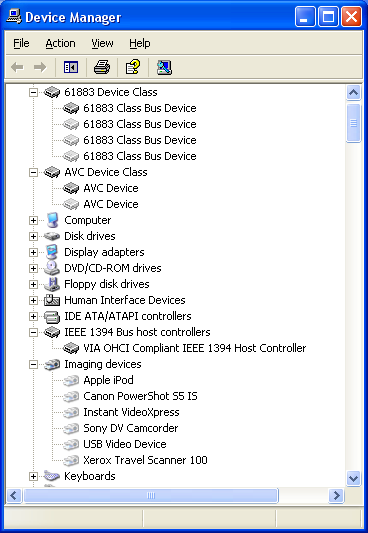Expand the IDE ATA/ATAPI controllers node
Screen dimensions: 368x533
33,316
